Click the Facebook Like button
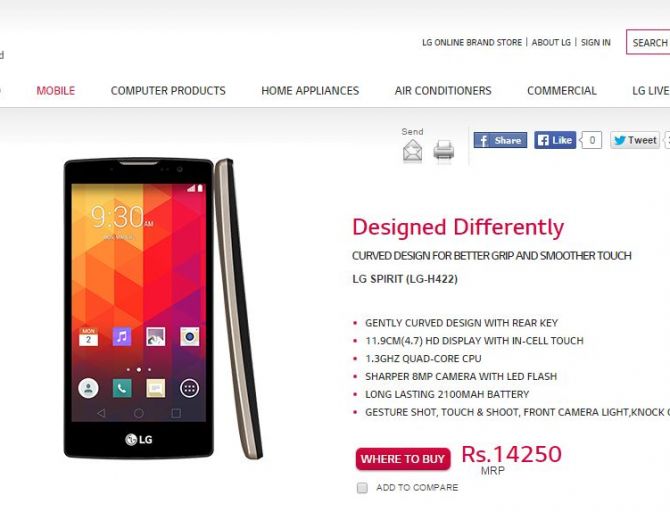The image size is (670, 512). 555,140
